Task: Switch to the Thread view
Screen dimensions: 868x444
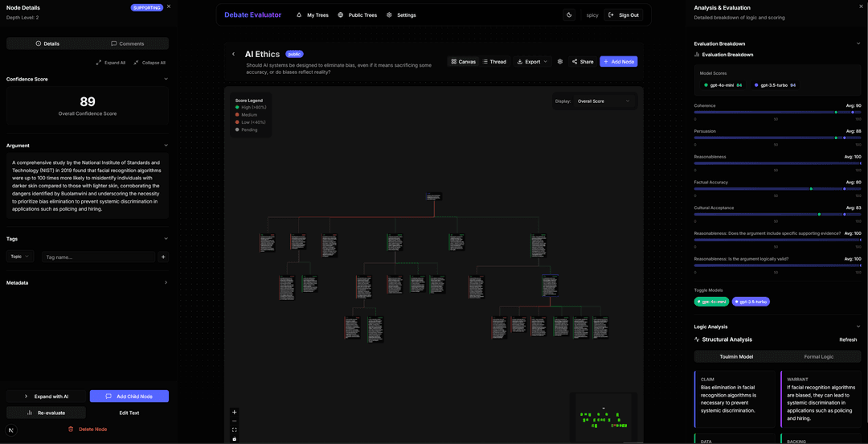Action: [494, 61]
